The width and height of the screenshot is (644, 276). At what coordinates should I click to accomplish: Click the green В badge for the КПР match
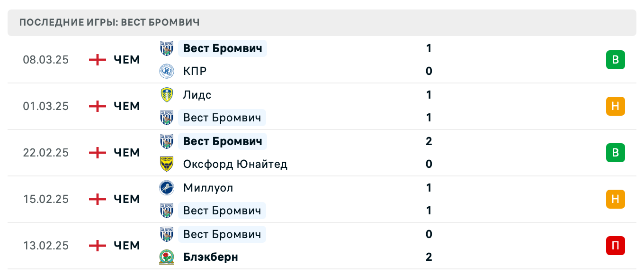[x=615, y=60]
